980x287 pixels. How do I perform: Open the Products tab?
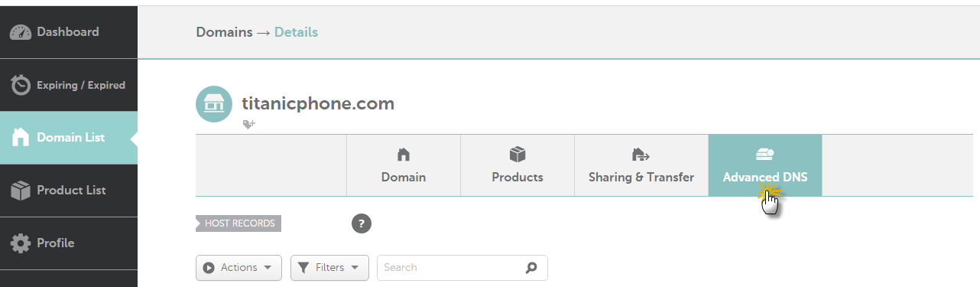(x=518, y=165)
